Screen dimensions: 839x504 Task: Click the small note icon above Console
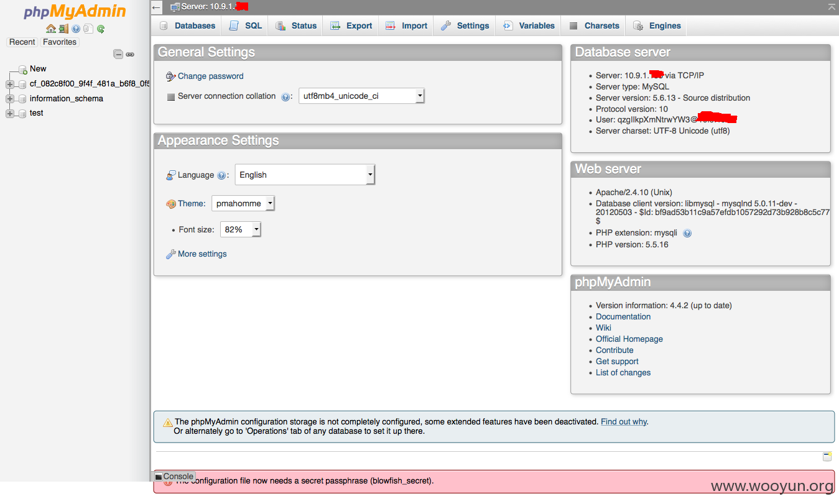(x=827, y=457)
